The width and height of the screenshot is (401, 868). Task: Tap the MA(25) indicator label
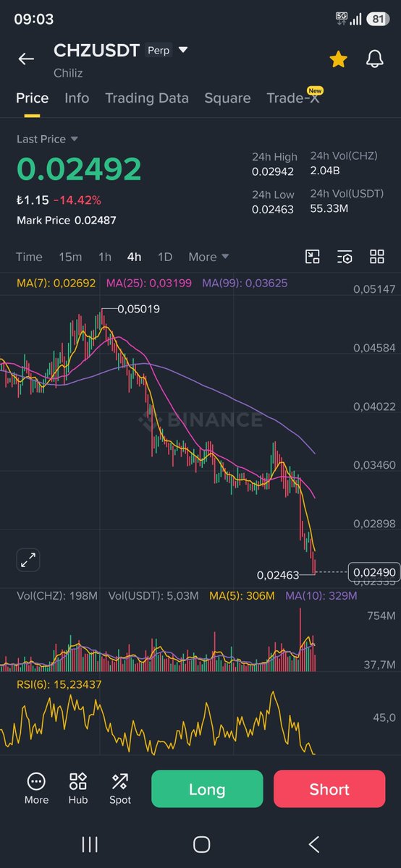(149, 284)
